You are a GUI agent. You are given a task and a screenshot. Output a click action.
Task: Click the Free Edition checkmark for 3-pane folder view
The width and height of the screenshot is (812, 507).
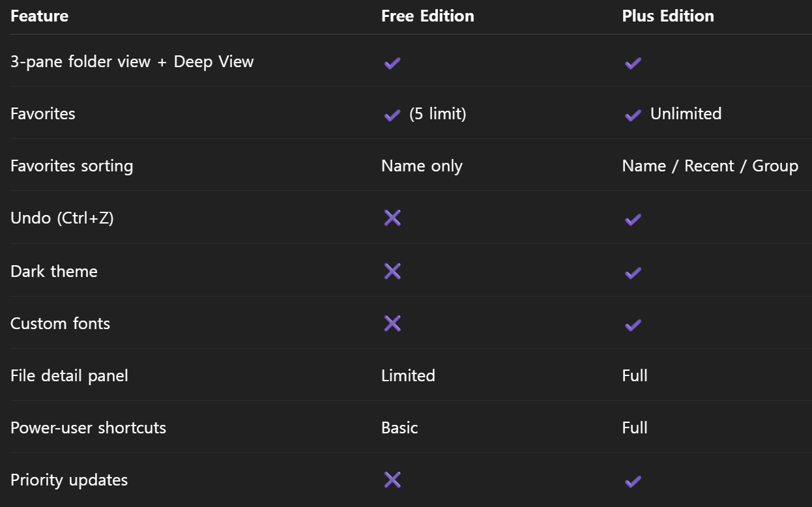point(392,63)
